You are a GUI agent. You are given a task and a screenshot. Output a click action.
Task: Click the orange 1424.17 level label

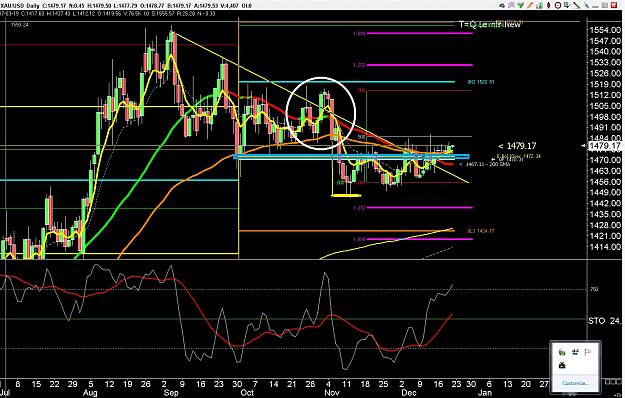pyautogui.click(x=481, y=231)
